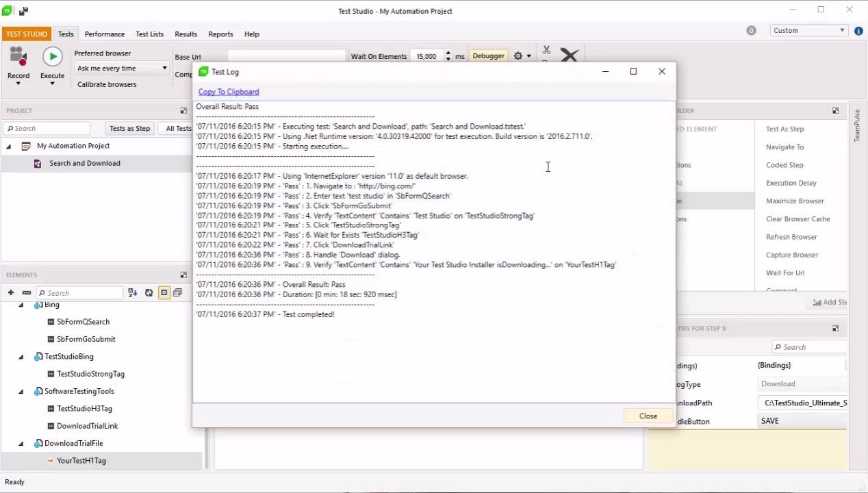The width and height of the screenshot is (868, 493).
Task: Click Test As Step in Step Builder
Action: pyautogui.click(x=785, y=129)
